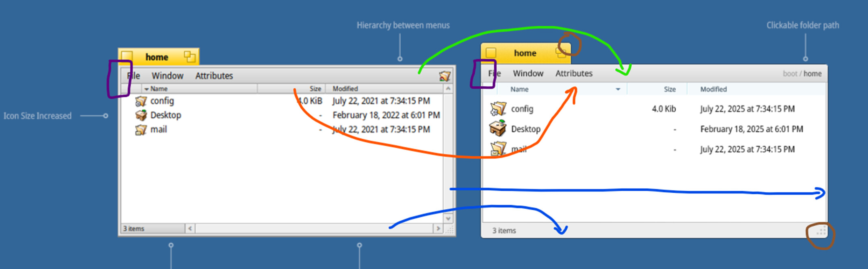Click 'boot' in the right window's folder path

point(790,74)
